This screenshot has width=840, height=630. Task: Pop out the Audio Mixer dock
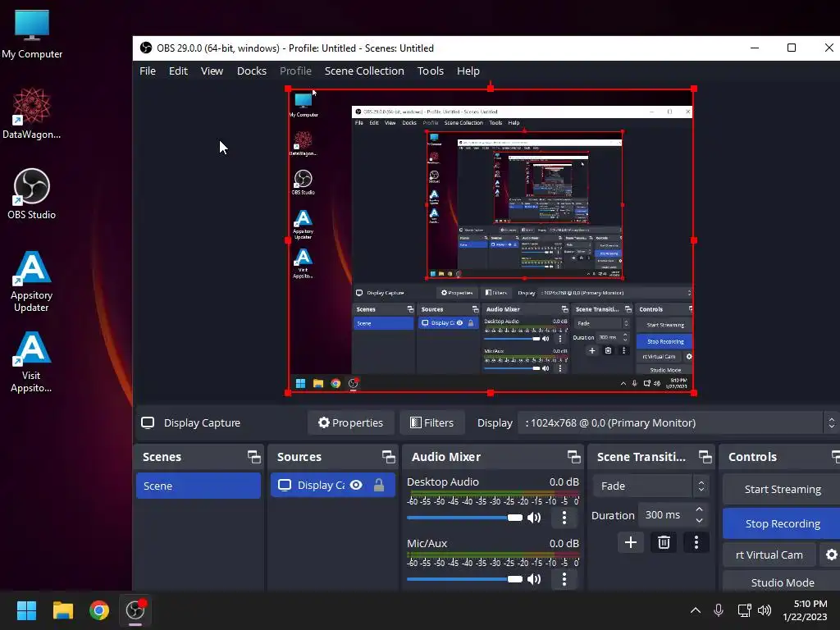click(573, 457)
